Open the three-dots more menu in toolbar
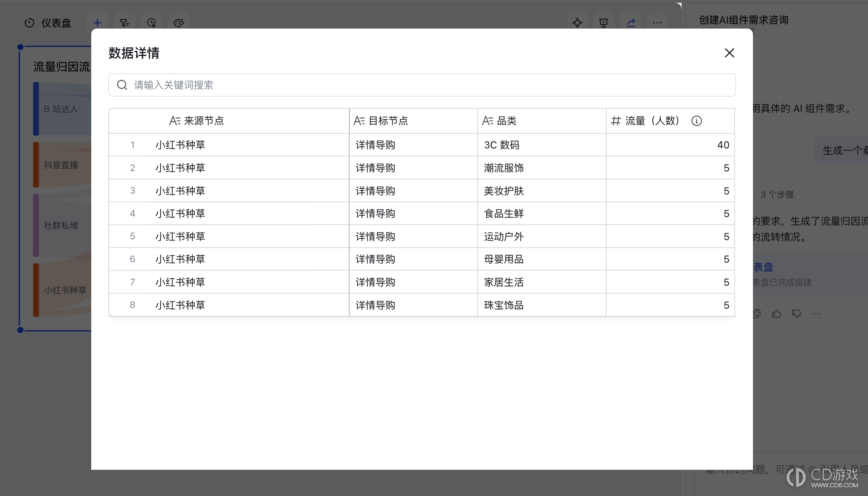 [x=657, y=23]
